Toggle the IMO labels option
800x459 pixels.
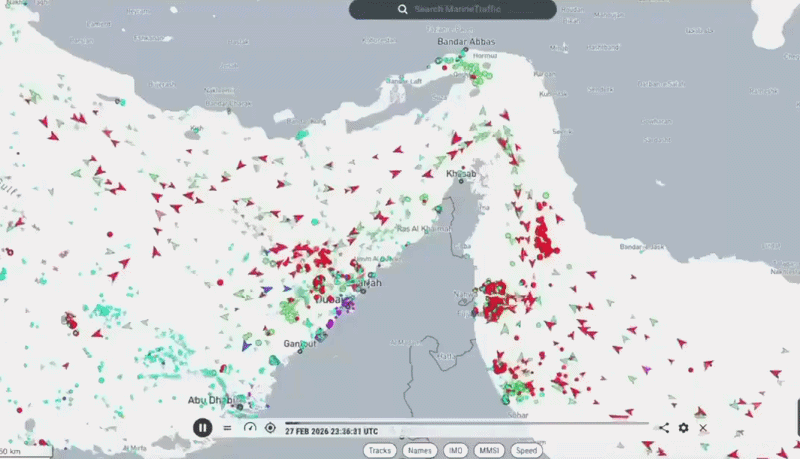pos(454,451)
